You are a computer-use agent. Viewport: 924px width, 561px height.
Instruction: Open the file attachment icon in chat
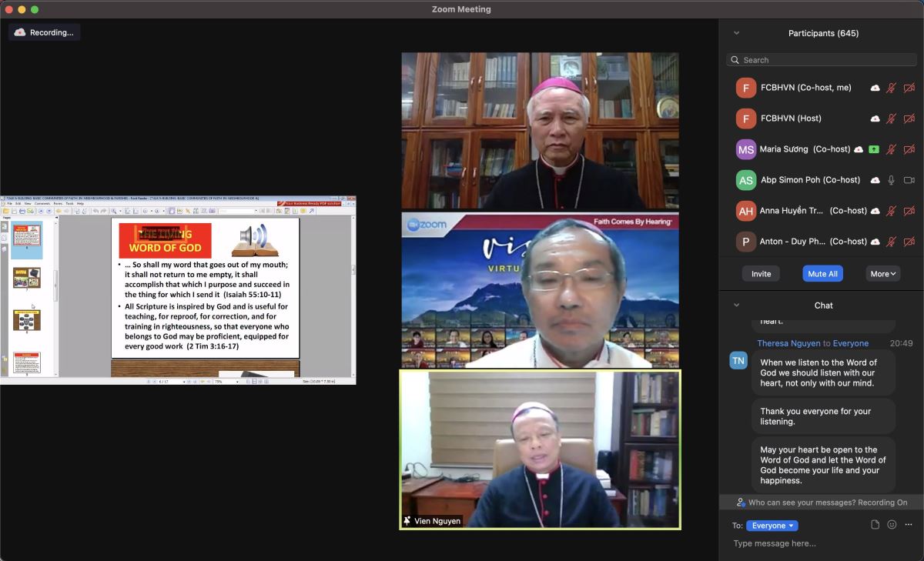tap(875, 525)
